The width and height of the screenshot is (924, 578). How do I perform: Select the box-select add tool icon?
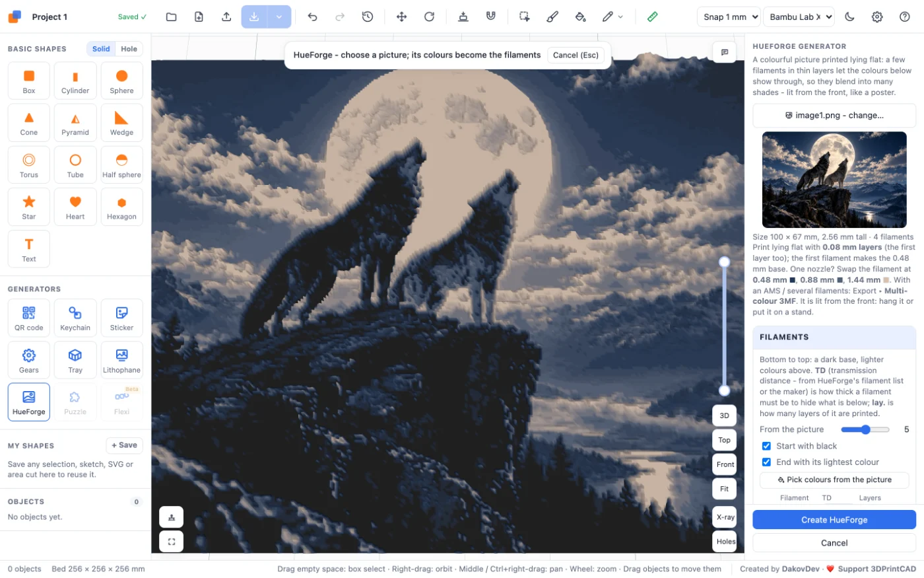click(525, 17)
